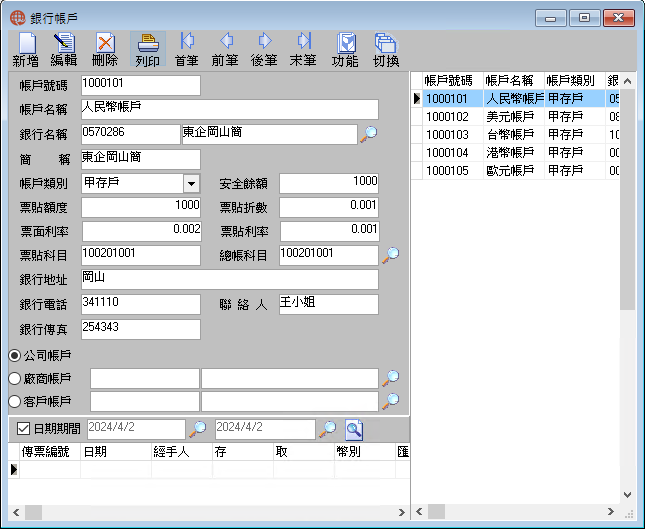The height and width of the screenshot is (529, 645).
Task: Click the 傳票編號 column header
Action: pos(50,452)
